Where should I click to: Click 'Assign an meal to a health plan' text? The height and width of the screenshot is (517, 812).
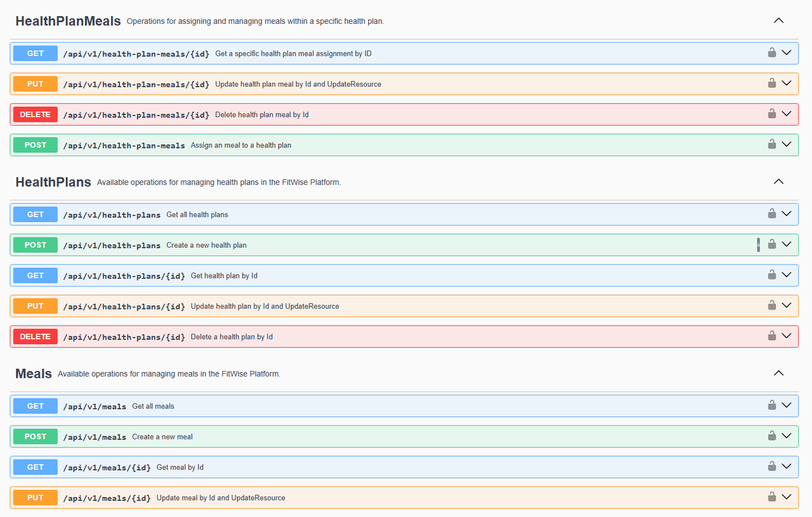pos(241,145)
